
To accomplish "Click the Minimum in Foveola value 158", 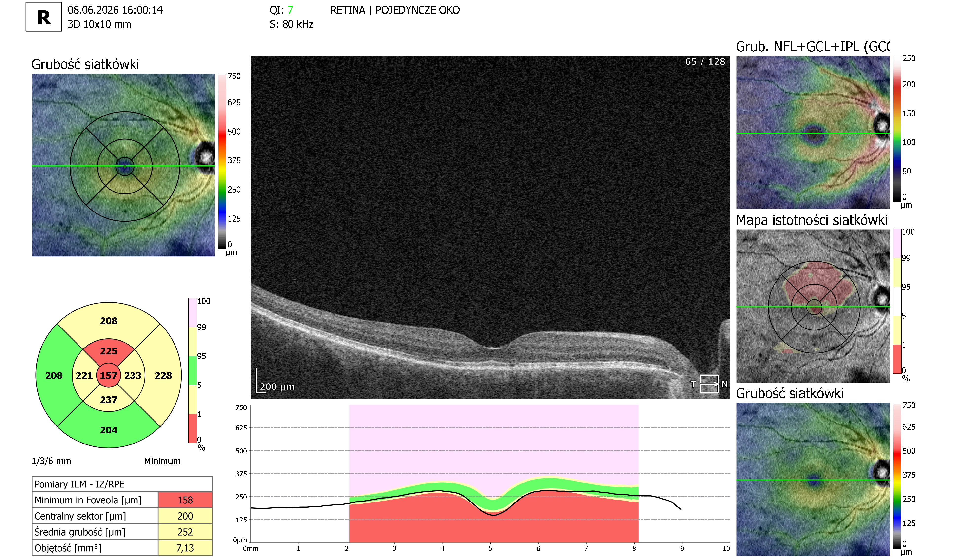I will tap(185, 500).
